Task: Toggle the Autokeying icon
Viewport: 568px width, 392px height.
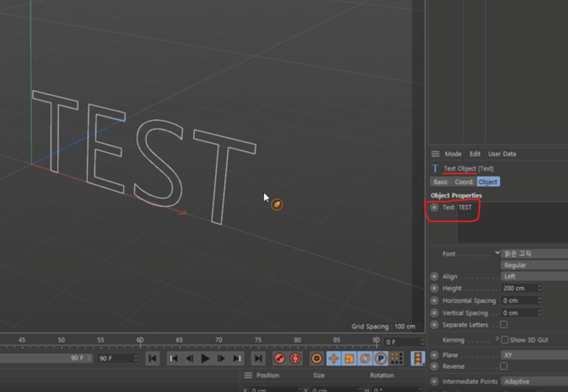Action: [295, 358]
